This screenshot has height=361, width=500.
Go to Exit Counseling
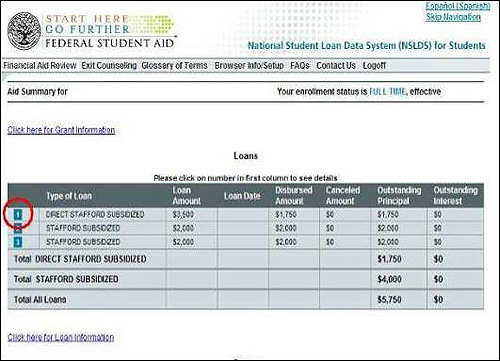click(109, 66)
